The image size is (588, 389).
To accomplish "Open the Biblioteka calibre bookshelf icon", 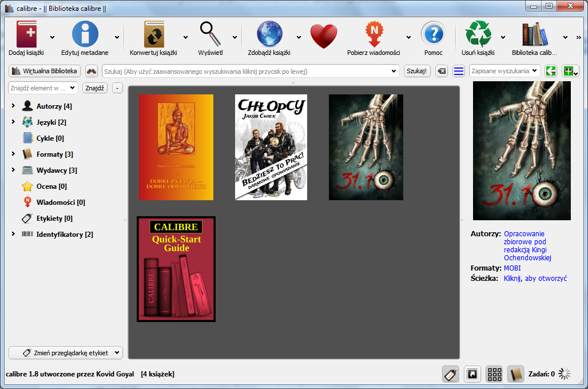I will [x=535, y=34].
